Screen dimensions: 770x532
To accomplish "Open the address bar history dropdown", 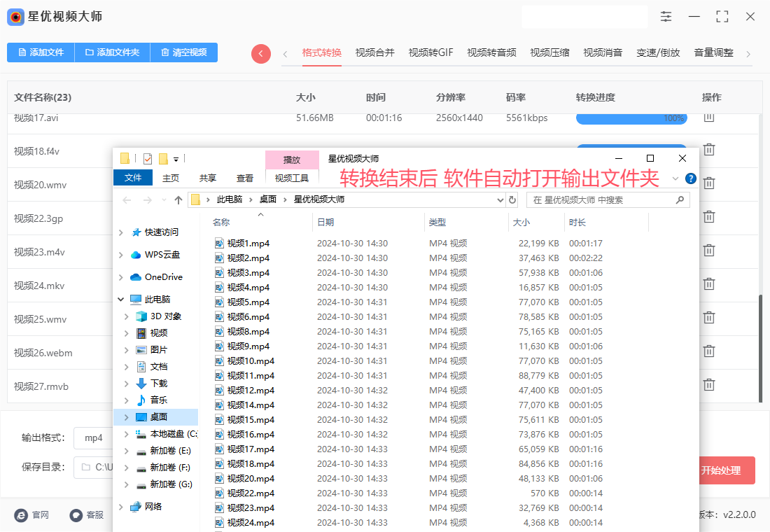I will [500, 200].
